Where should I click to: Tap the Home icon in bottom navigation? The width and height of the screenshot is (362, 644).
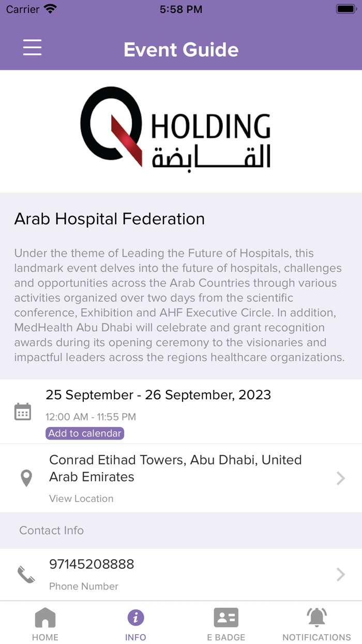click(45, 618)
